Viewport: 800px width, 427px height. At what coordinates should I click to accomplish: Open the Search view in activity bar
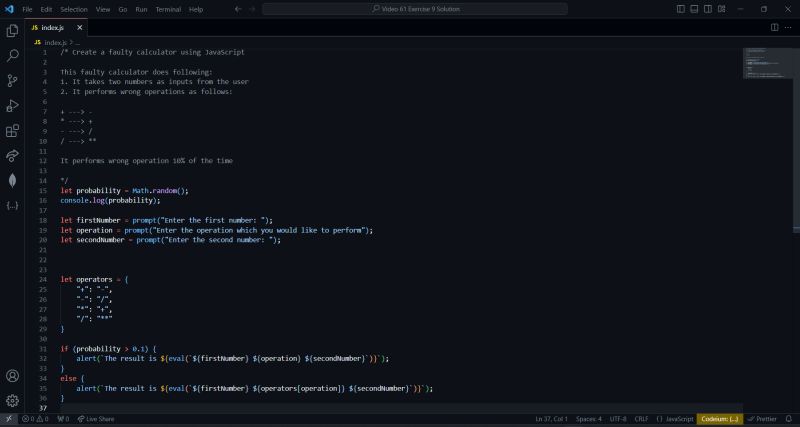(12, 56)
